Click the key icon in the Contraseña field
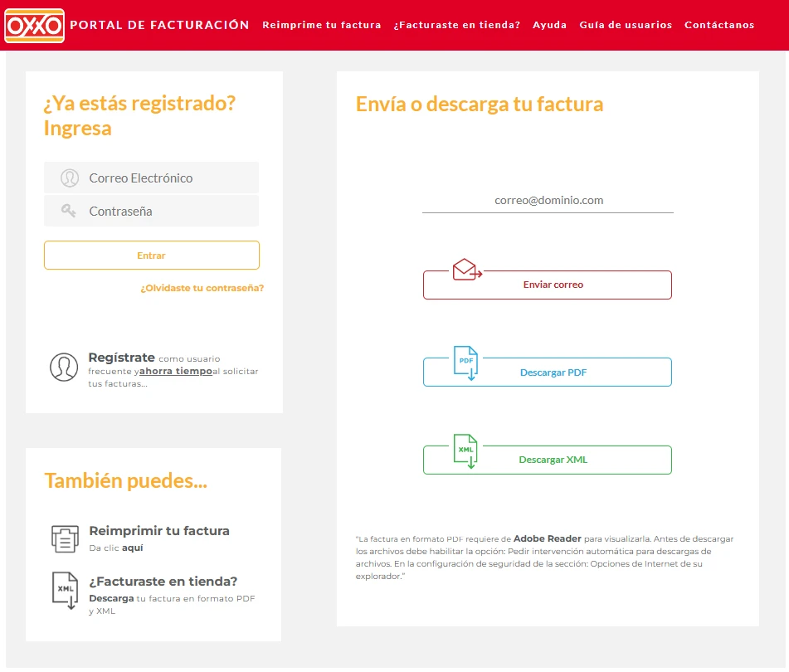 68,211
